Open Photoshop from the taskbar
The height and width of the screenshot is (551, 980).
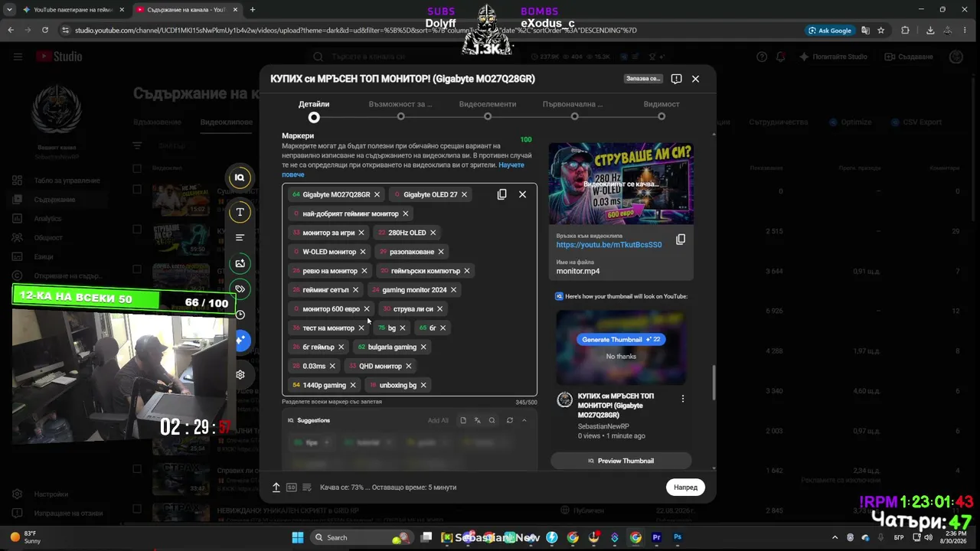[x=678, y=537]
